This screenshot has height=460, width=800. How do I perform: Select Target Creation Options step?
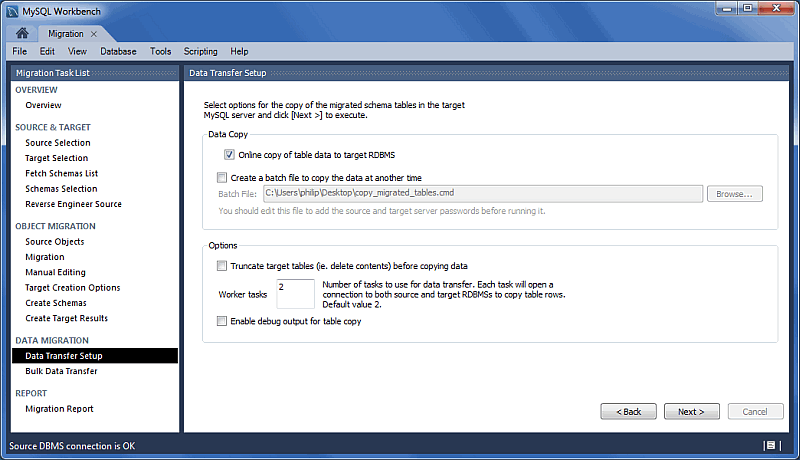[73, 288]
